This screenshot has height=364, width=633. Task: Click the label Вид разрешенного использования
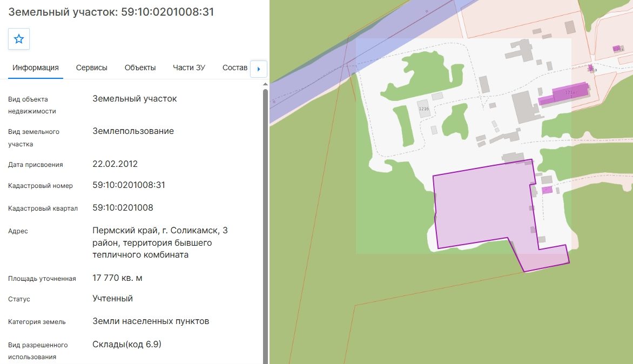pos(38,351)
